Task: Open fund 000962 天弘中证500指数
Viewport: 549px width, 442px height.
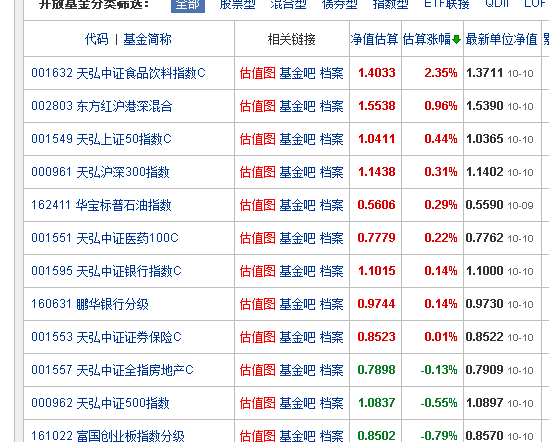Action: [x=100, y=403]
